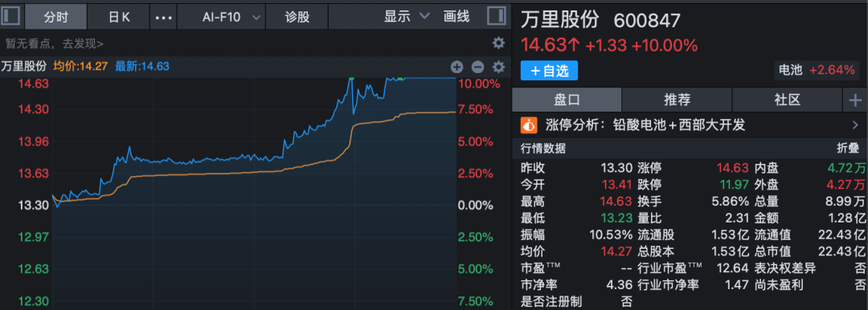
Task: Open the 诊股 tab
Action: pos(297,17)
